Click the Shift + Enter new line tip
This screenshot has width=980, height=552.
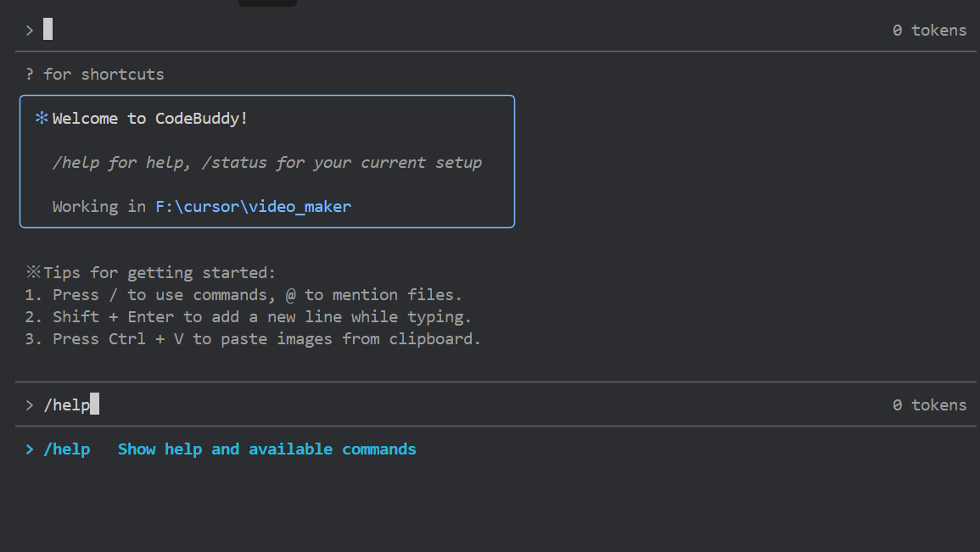(x=248, y=317)
